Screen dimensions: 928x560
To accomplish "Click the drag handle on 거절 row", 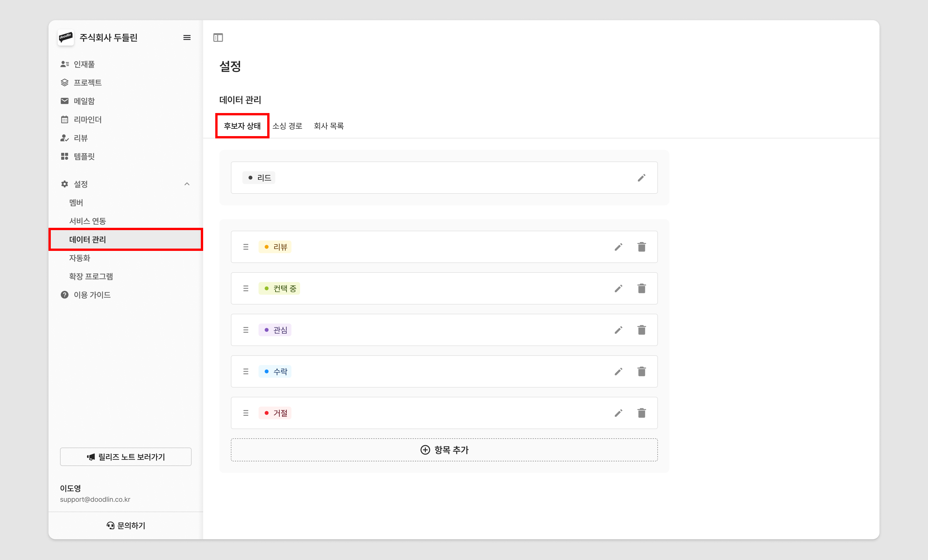I will [246, 413].
